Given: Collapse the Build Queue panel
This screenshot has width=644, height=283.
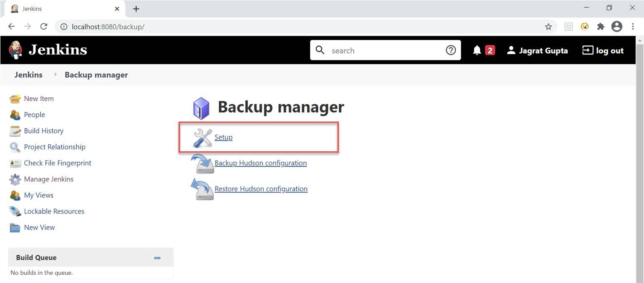Looking at the screenshot, I should [157, 257].
